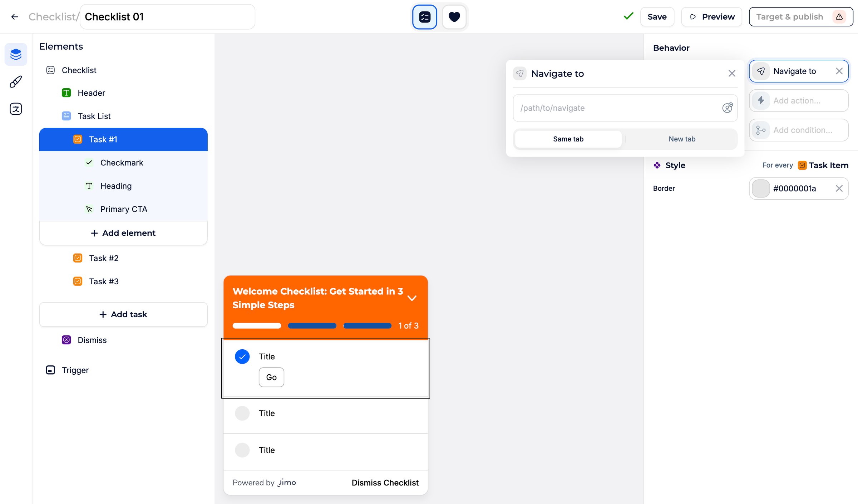Open the Border color swatch
The image size is (858, 504).
pyautogui.click(x=760, y=188)
